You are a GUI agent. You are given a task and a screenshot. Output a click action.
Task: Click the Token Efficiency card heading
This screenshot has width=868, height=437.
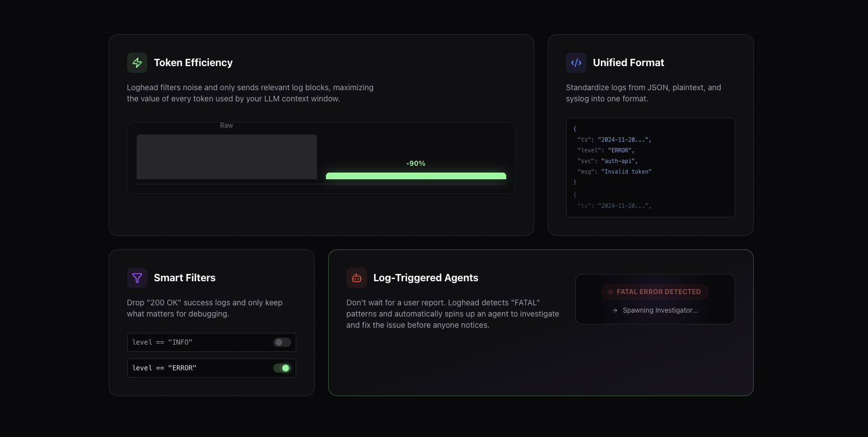(193, 63)
